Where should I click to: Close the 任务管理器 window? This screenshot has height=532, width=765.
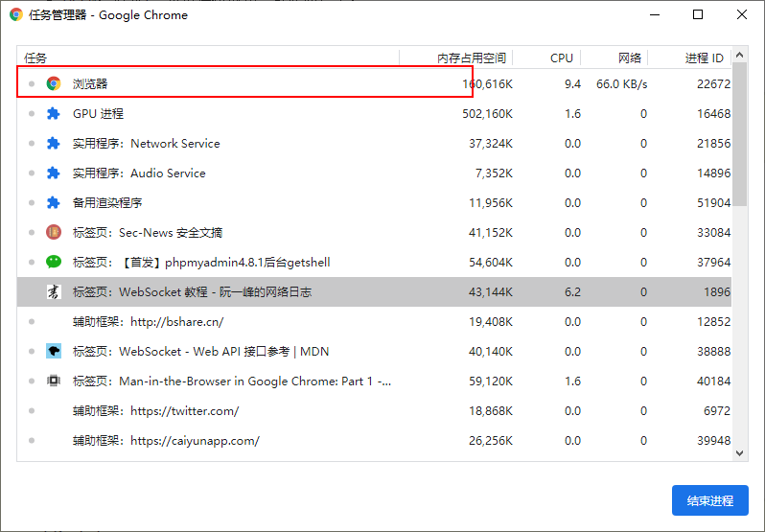coord(742,14)
